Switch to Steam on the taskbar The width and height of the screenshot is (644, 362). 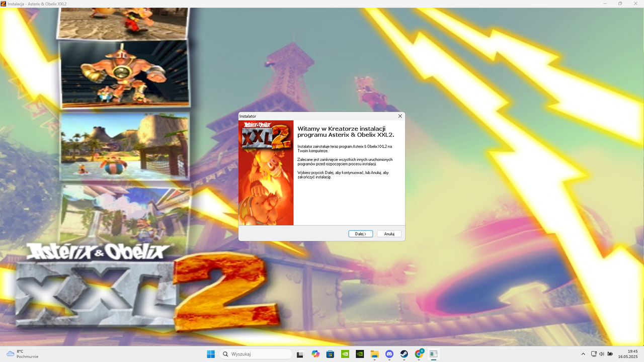[x=404, y=354]
